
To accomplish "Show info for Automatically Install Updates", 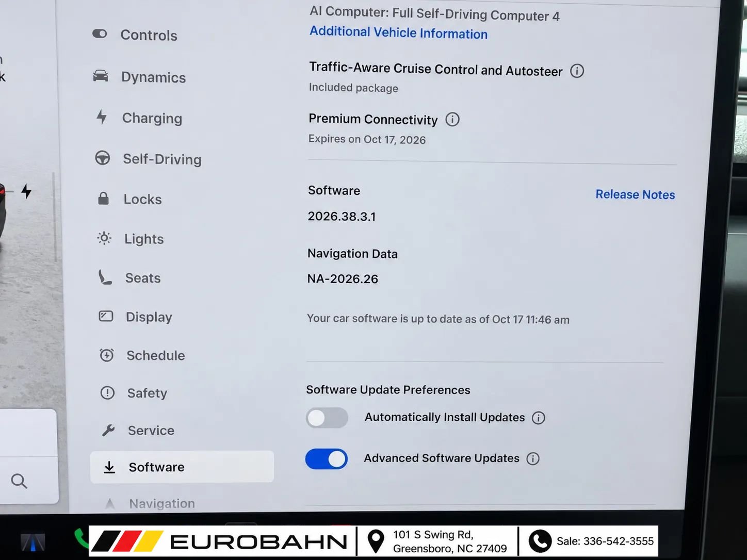I will coord(539,418).
